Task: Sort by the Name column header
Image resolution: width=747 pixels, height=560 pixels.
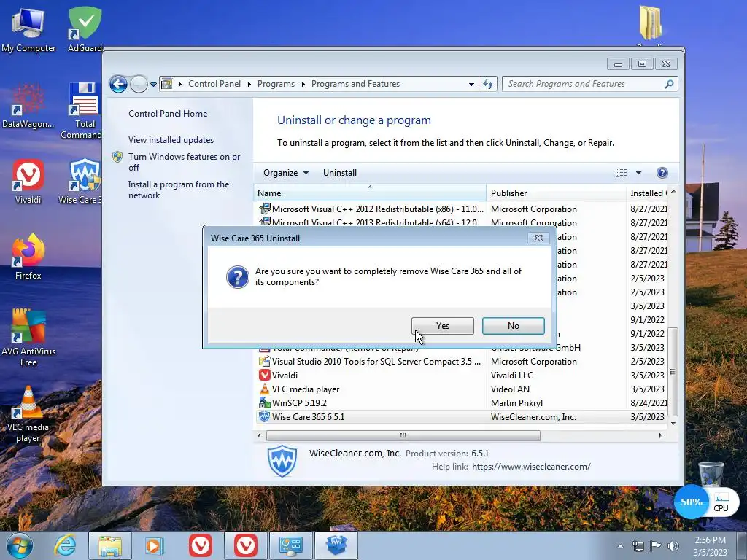Action: (369, 192)
